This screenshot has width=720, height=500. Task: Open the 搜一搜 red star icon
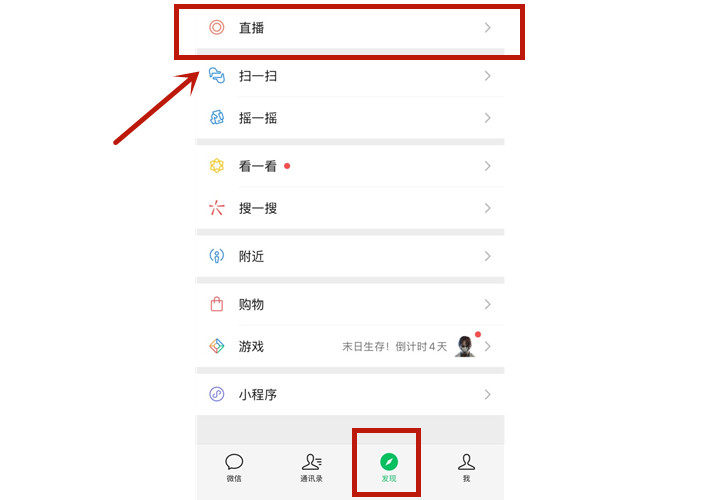pyautogui.click(x=217, y=208)
